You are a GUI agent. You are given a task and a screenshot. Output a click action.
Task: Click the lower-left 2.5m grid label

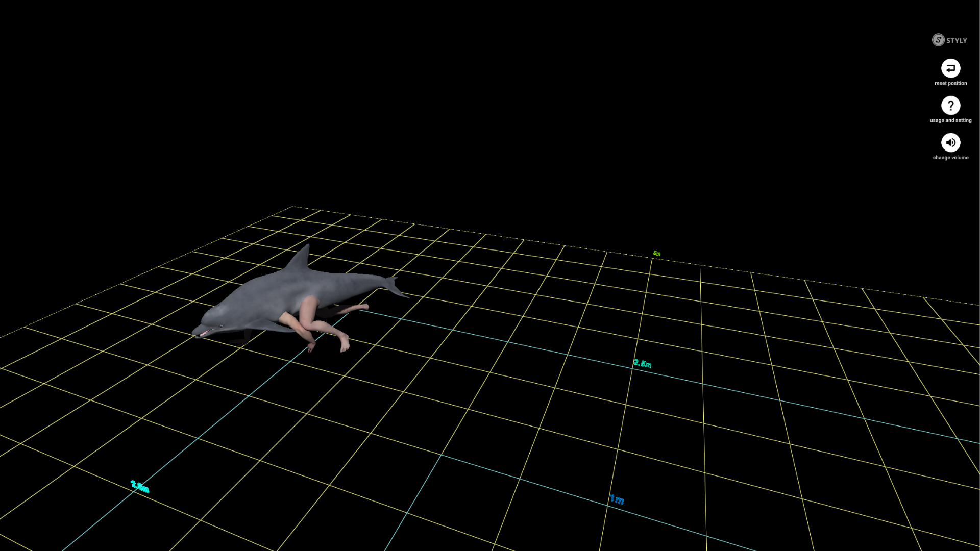(140, 487)
